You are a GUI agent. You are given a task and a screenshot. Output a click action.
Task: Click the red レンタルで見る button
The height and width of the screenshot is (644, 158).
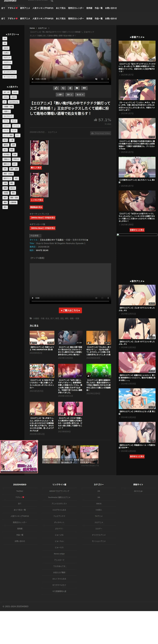pos(37,200)
